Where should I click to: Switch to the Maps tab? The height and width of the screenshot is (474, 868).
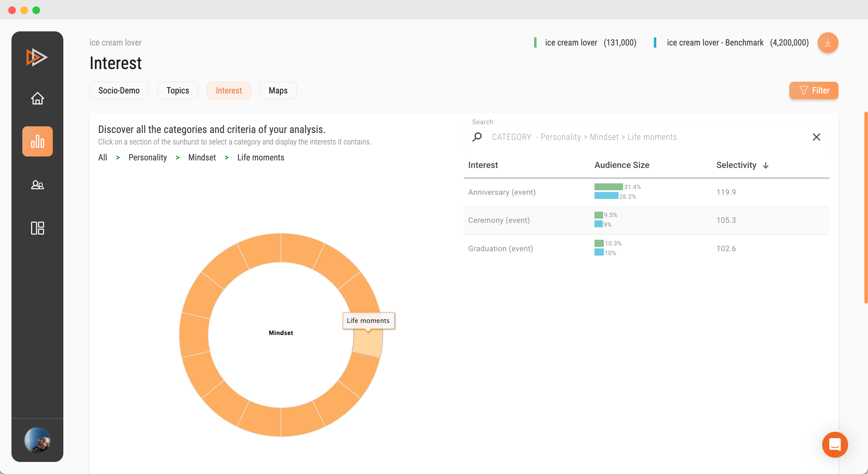pyautogui.click(x=278, y=90)
